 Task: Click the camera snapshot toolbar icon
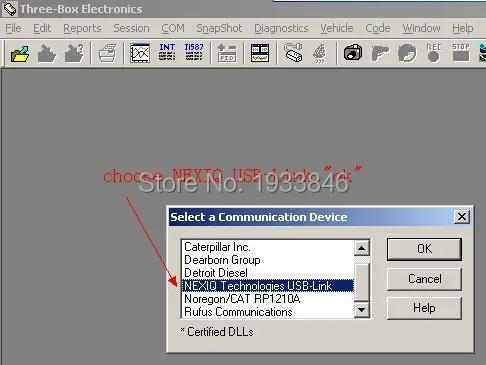click(x=353, y=53)
